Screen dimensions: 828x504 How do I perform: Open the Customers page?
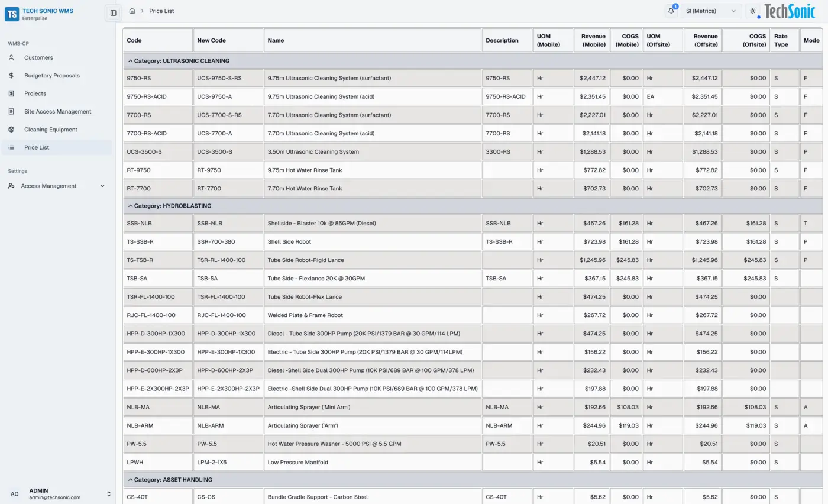click(57, 57)
